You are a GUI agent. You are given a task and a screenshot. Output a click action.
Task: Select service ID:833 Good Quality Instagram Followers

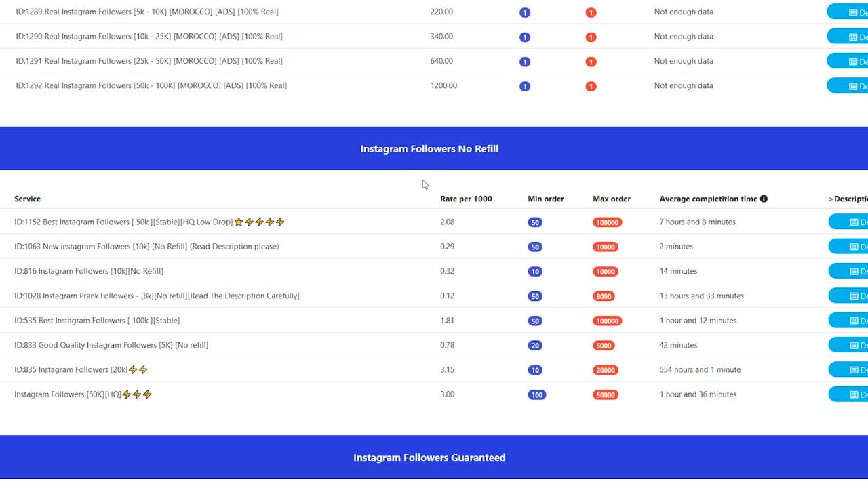(111, 345)
